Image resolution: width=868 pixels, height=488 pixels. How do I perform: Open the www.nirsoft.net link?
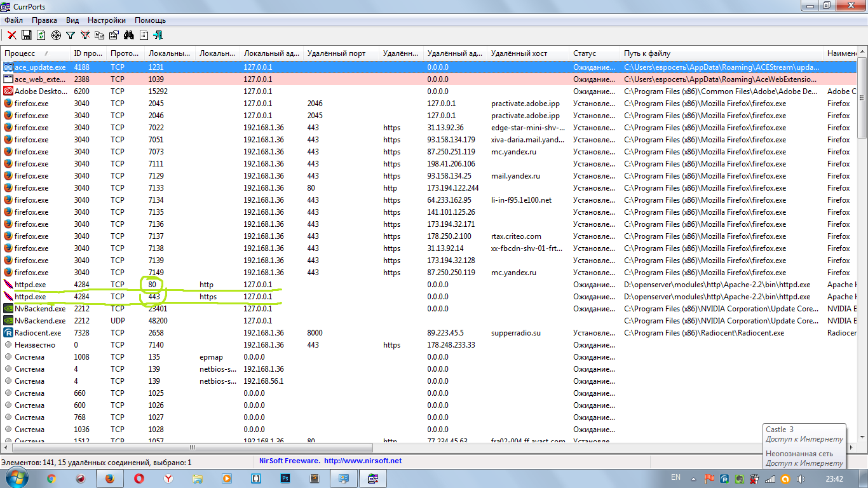click(x=363, y=461)
